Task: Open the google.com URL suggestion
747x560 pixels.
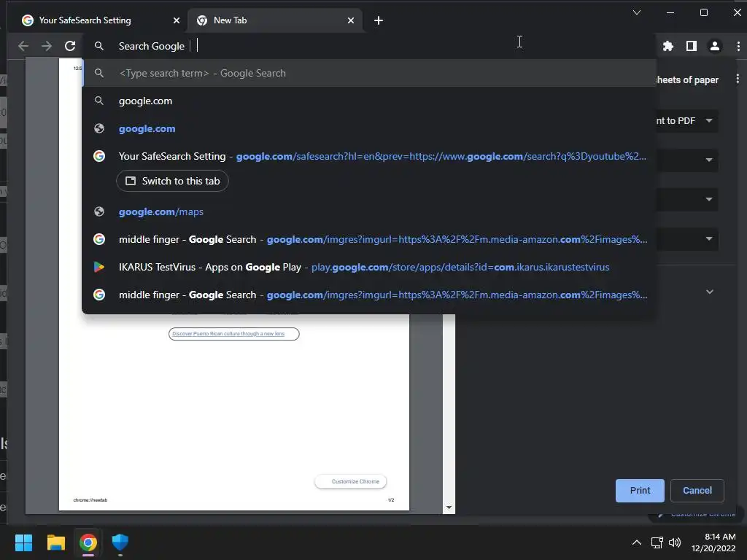Action: [369, 128]
